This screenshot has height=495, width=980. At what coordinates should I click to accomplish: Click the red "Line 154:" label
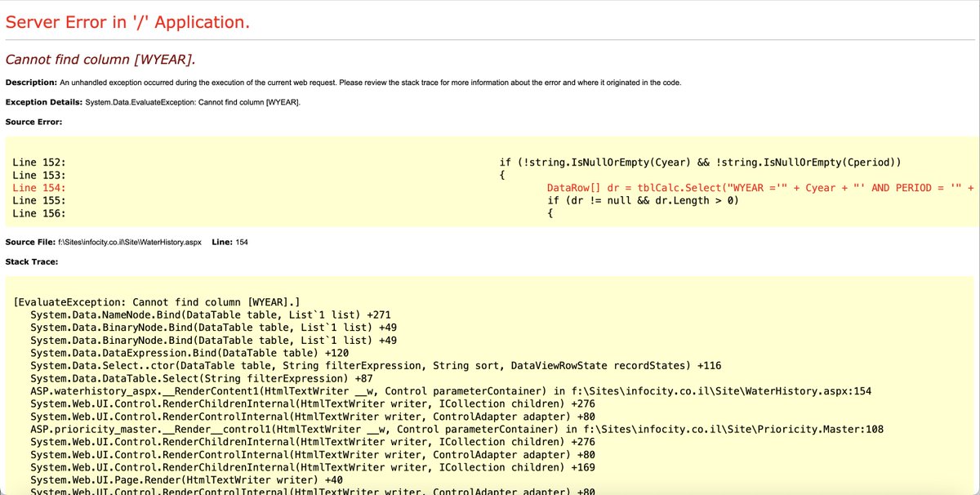pyautogui.click(x=39, y=188)
